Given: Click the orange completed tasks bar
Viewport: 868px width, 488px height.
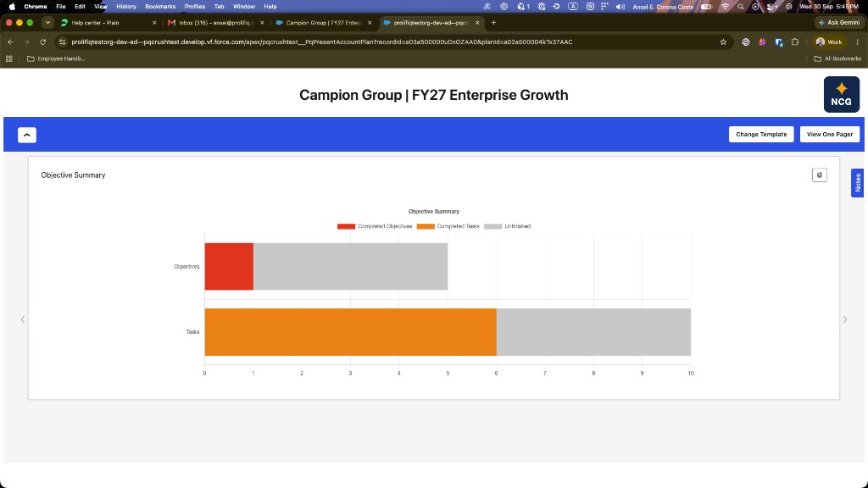Looking at the screenshot, I should (x=350, y=332).
